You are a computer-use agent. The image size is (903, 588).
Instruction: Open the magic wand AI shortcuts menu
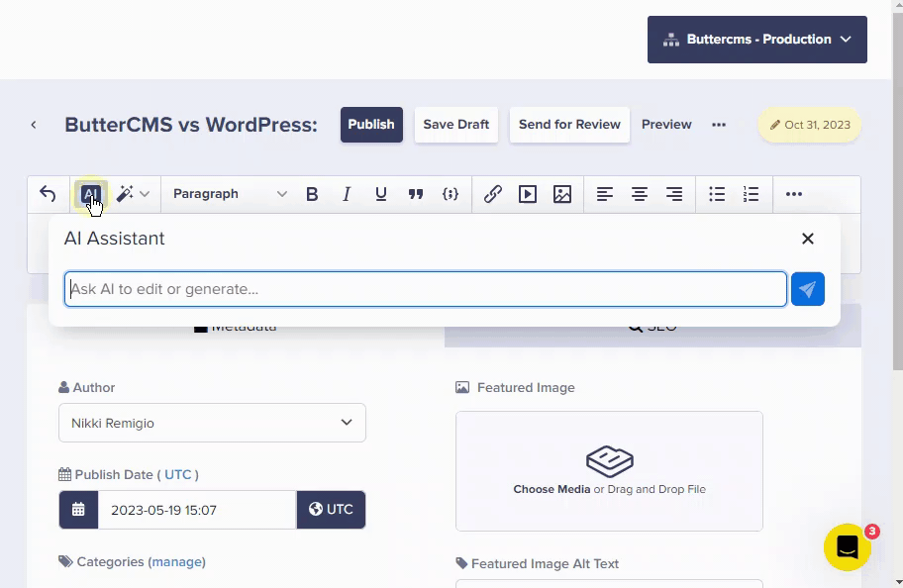133,194
